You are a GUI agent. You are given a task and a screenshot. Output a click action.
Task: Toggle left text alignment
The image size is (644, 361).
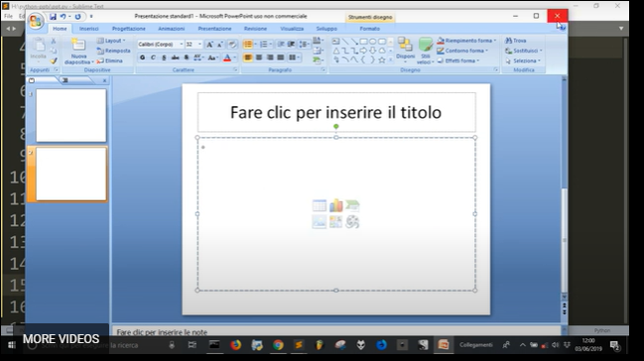pyautogui.click(x=248, y=58)
